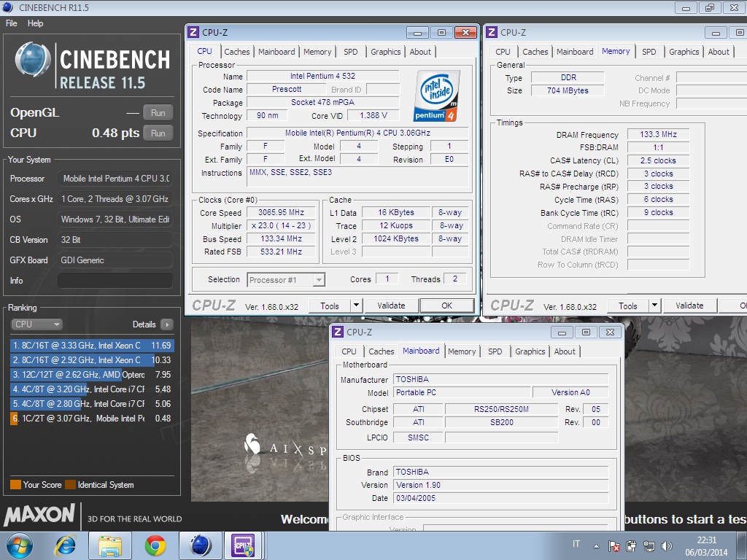Open the file explorer taskbar icon
This screenshot has width=747, height=560.
tap(110, 545)
